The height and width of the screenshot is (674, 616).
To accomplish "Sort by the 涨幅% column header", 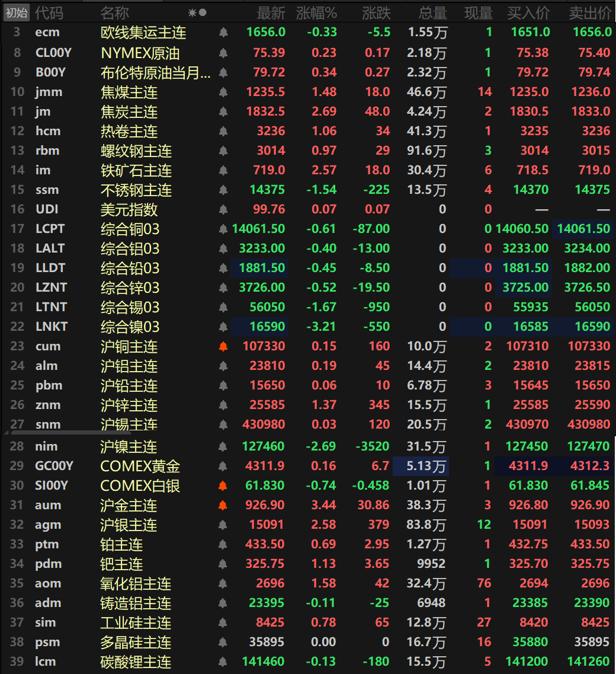I will click(x=317, y=13).
